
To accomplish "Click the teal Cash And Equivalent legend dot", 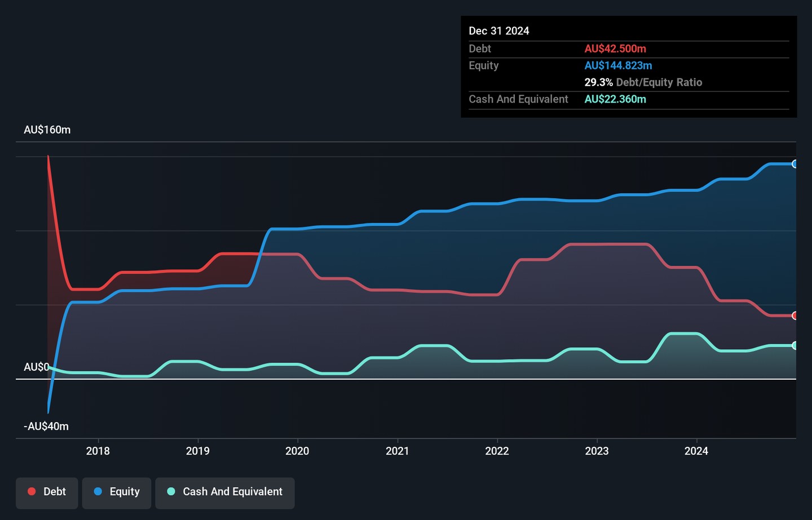I will (171, 491).
